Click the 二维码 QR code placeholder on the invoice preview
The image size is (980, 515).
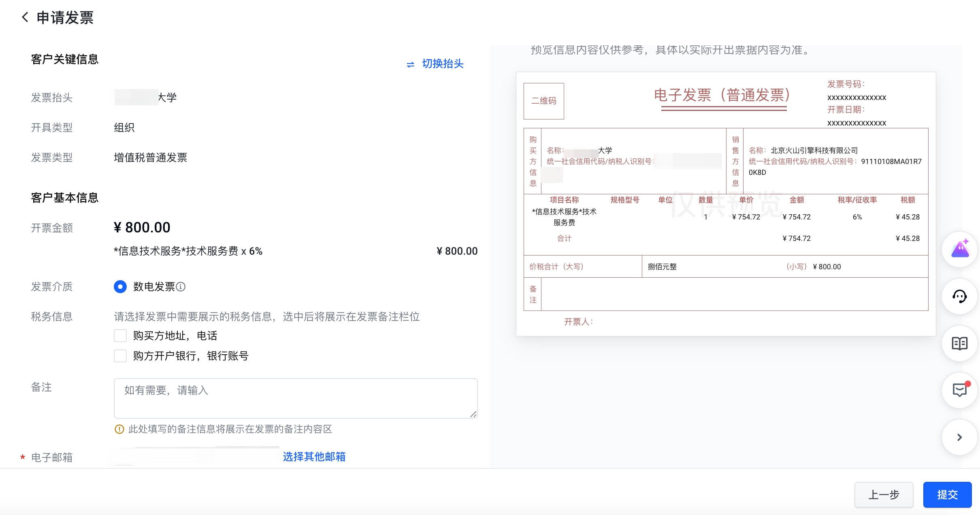click(x=544, y=101)
